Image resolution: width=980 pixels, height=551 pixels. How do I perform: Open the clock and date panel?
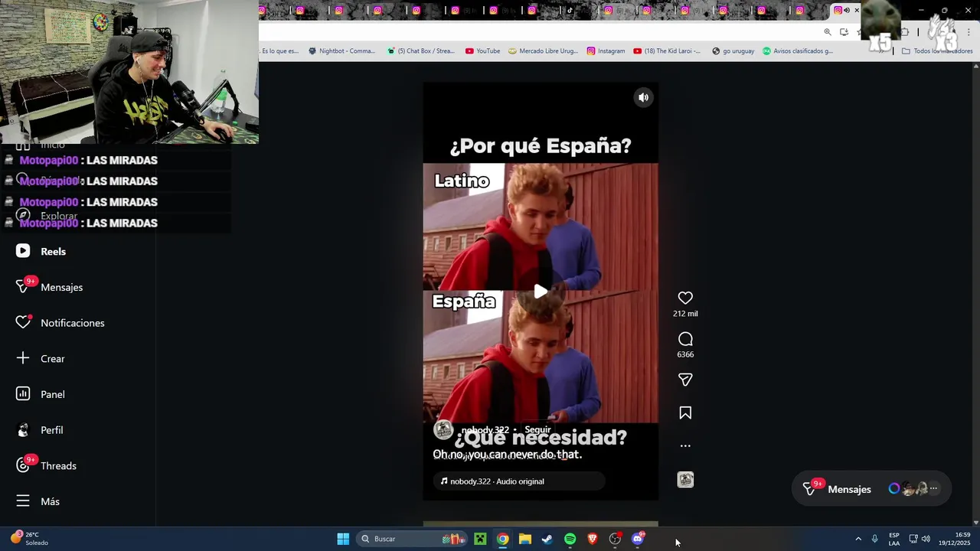pos(955,539)
